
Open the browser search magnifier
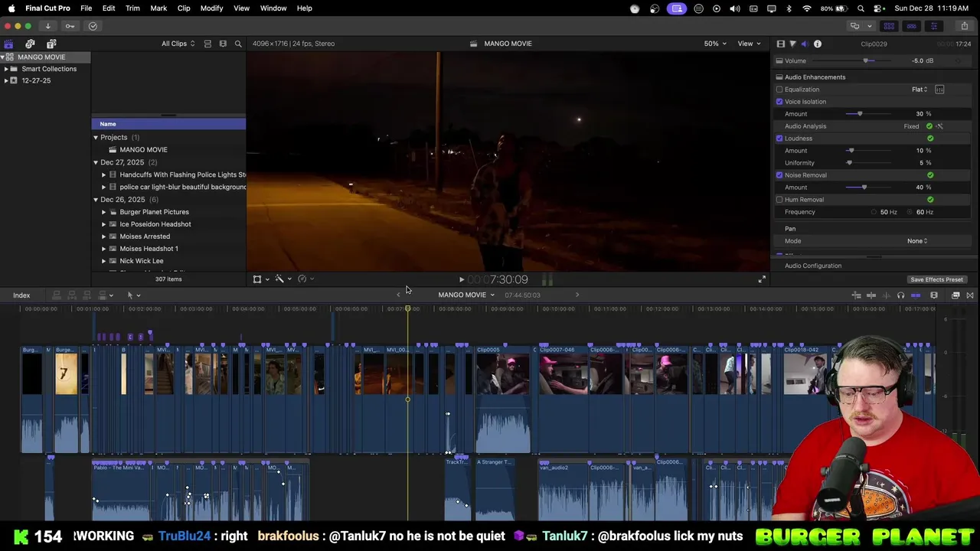point(238,44)
